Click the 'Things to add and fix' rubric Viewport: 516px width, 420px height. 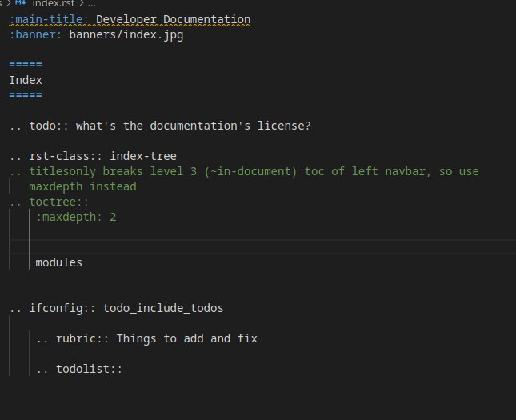pos(186,338)
